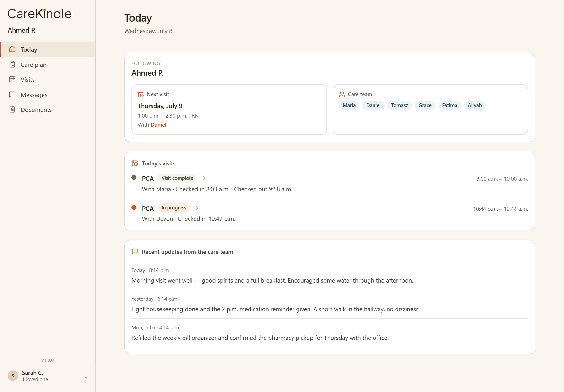Click the Today's visits calendar icon
564x392 pixels.
coord(135,163)
